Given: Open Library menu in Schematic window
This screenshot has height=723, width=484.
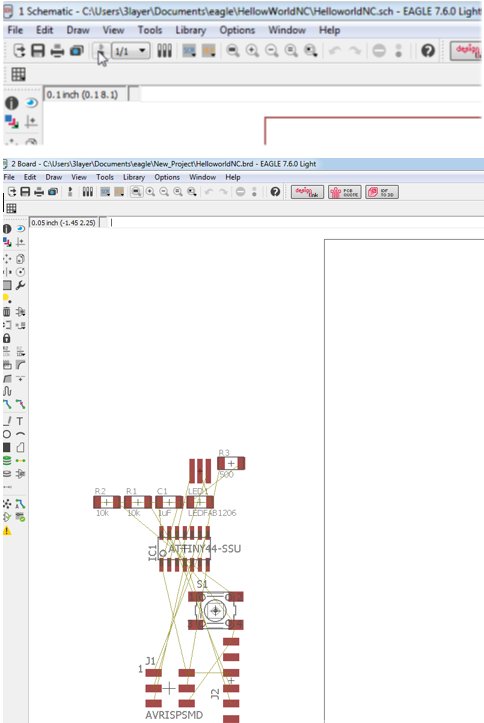Looking at the screenshot, I should pyautogui.click(x=190, y=30).
